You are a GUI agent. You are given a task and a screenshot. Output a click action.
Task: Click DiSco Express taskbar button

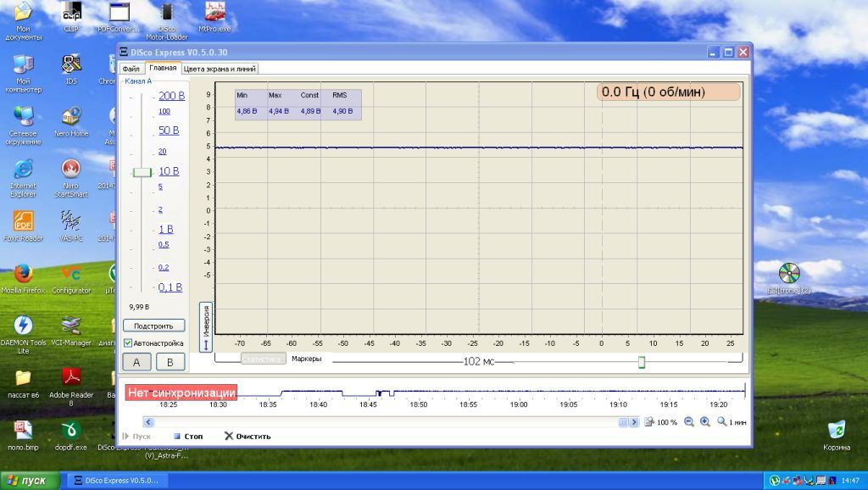pyautogui.click(x=117, y=481)
